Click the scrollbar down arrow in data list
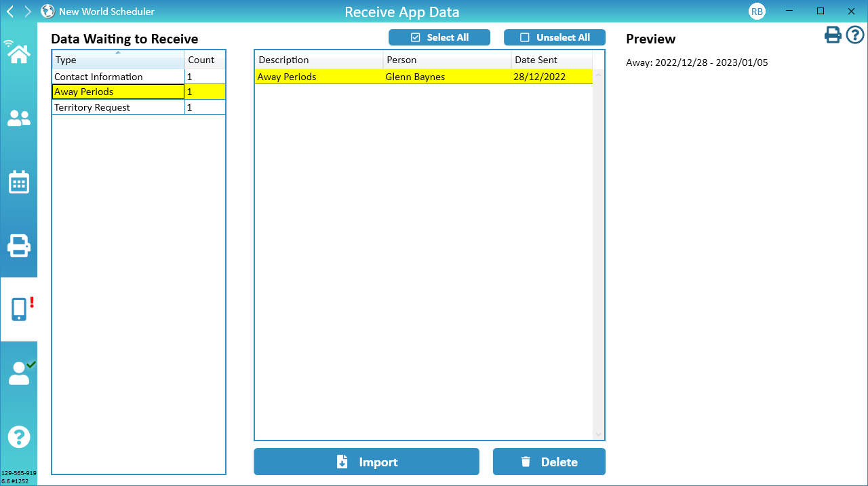Screen dimensions: 868x486 click(x=598, y=434)
